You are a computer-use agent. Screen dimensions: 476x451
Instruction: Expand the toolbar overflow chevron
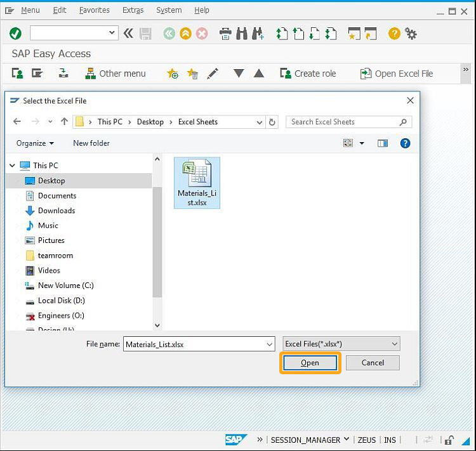(x=466, y=70)
